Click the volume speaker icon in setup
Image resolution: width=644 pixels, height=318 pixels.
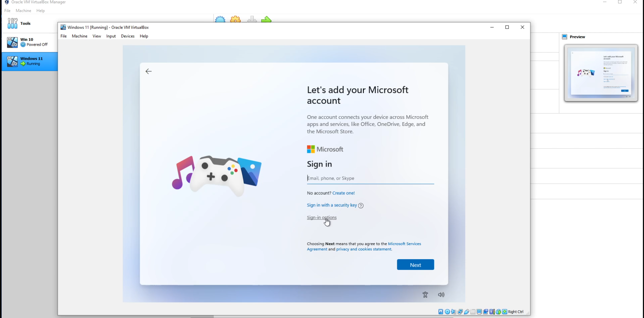coord(441,295)
